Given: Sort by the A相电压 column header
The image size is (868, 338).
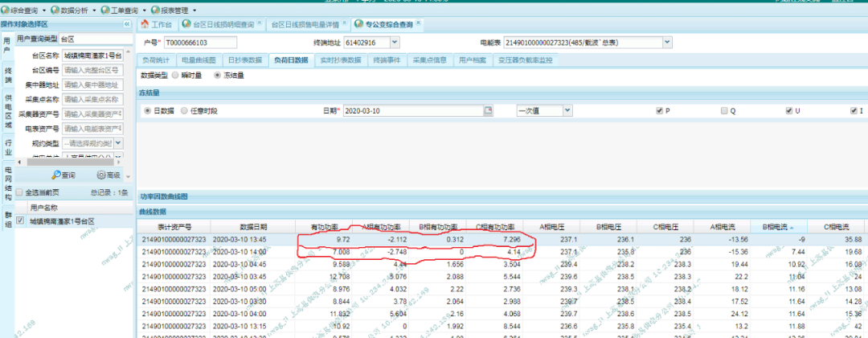Looking at the screenshot, I should [x=552, y=227].
